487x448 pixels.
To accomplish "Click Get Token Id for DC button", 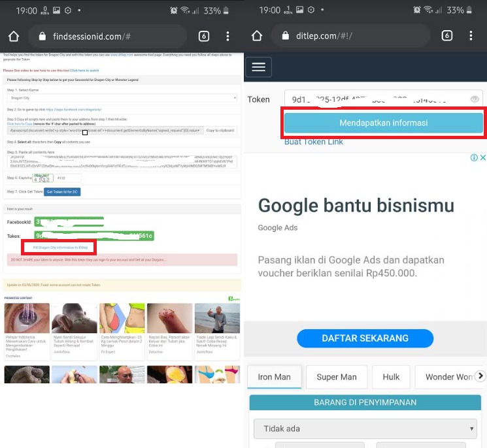I will [62, 192].
